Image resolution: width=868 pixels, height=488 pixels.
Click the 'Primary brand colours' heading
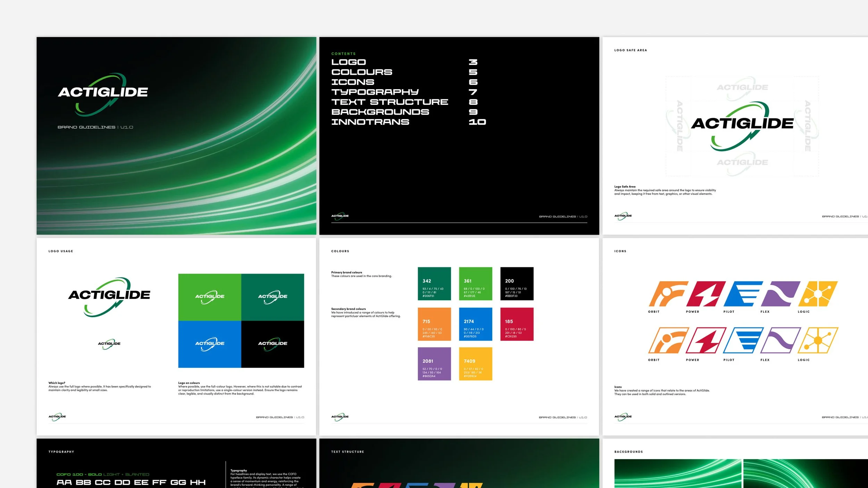pyautogui.click(x=347, y=272)
